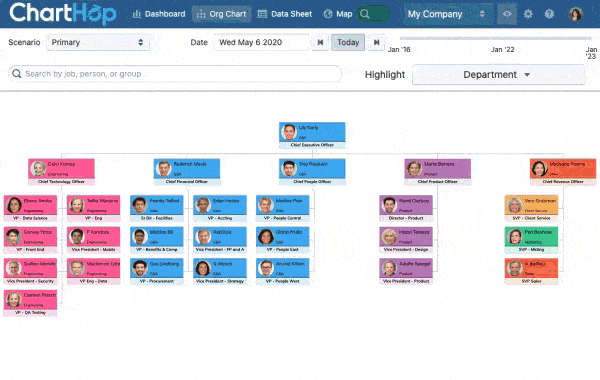Select the Chief Executive Officer card
Image resolution: width=600 pixels, height=380 pixels.
point(312,135)
